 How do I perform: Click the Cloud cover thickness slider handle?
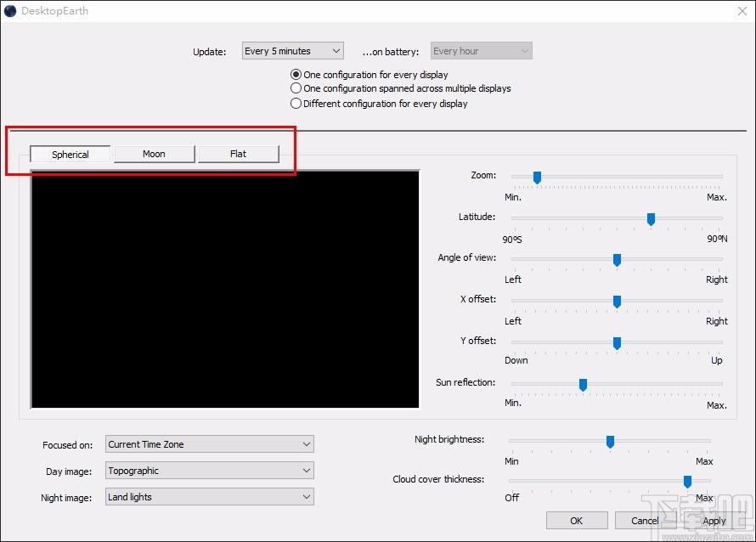[x=687, y=481]
